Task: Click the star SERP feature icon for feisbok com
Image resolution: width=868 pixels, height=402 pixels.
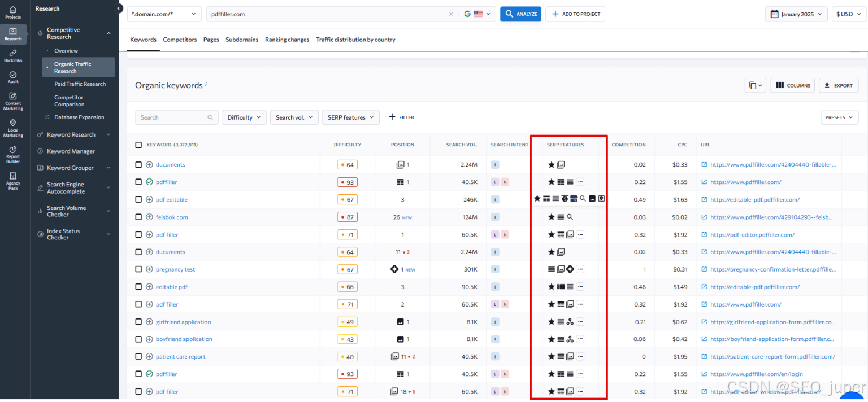Action: point(552,217)
